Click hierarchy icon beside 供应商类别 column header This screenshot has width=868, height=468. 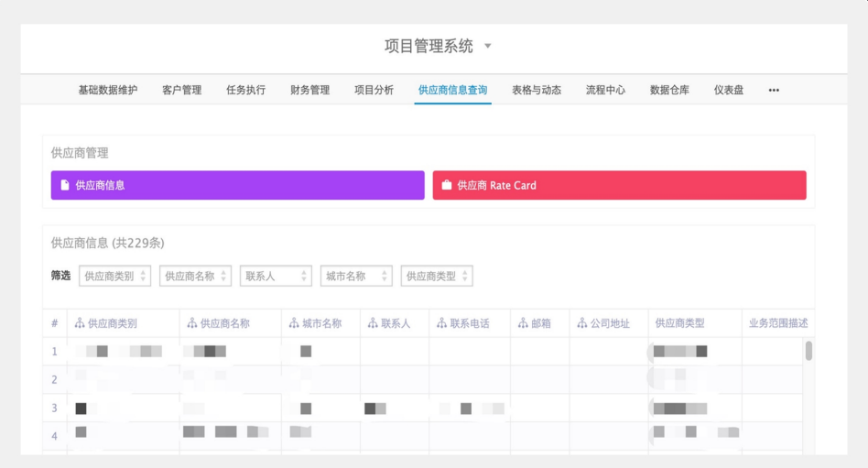(79, 323)
